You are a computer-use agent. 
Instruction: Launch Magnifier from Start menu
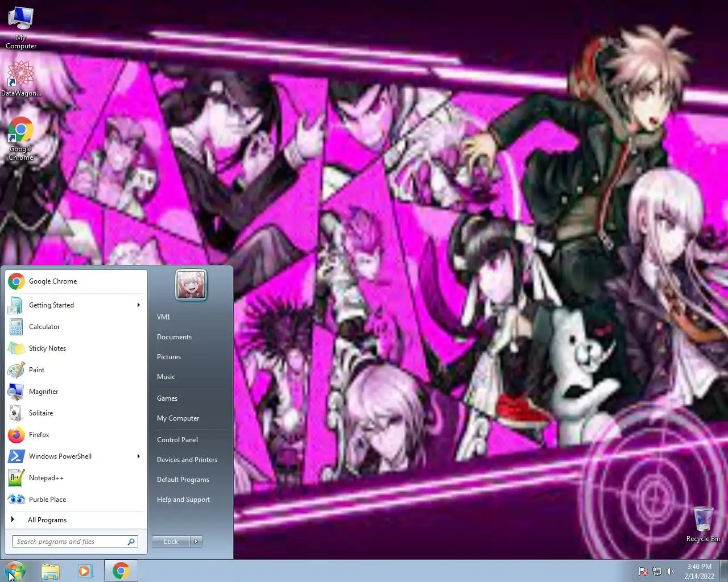(x=76, y=392)
